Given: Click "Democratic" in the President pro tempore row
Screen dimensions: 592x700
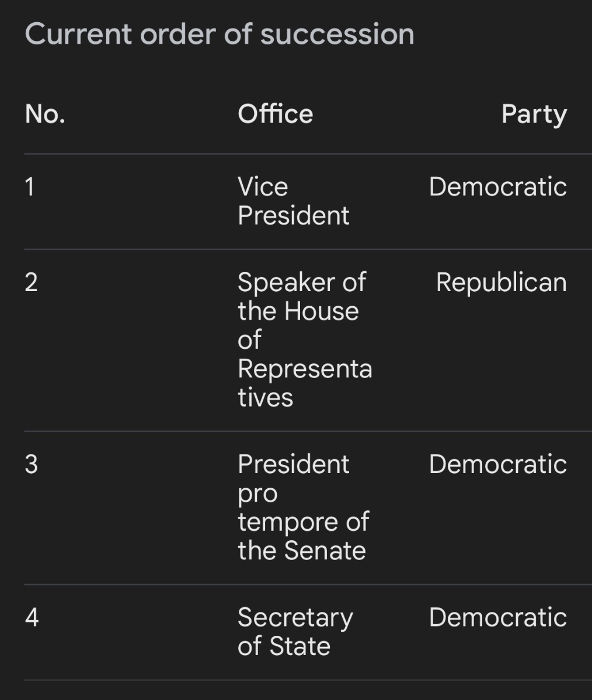Looking at the screenshot, I should click(x=497, y=464).
